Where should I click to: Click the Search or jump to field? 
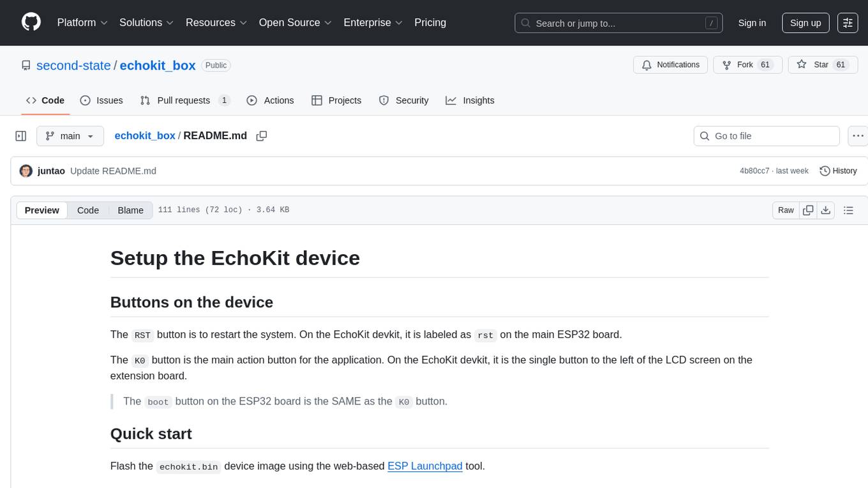tap(618, 23)
